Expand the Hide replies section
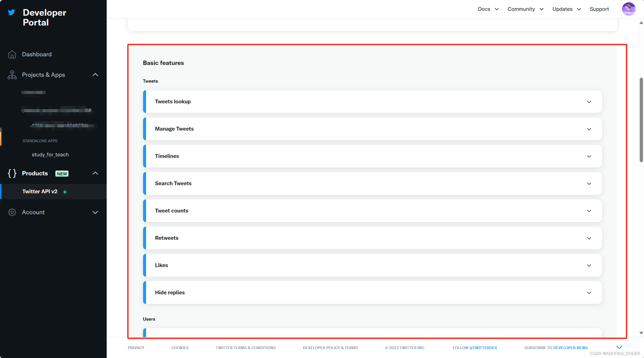644x358 pixels. click(589, 293)
